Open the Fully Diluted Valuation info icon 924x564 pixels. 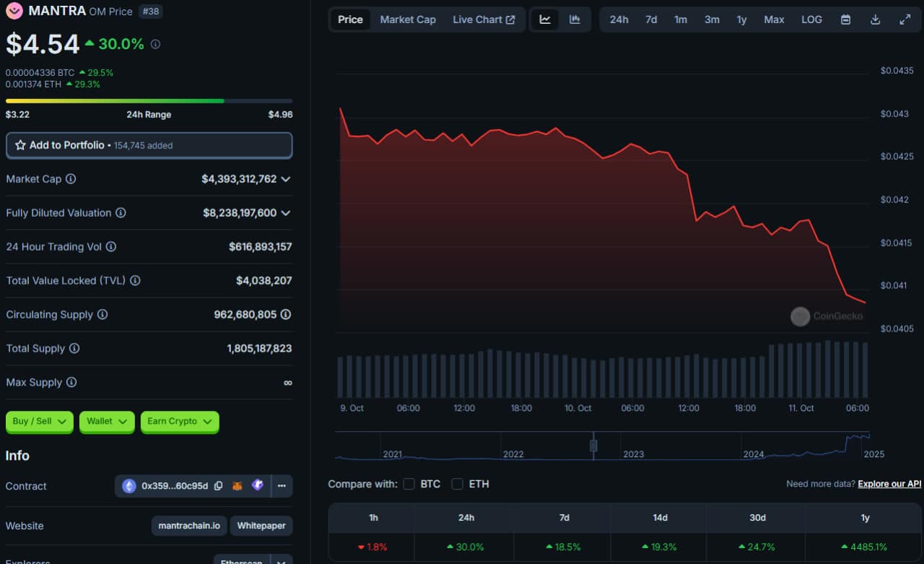tap(121, 213)
